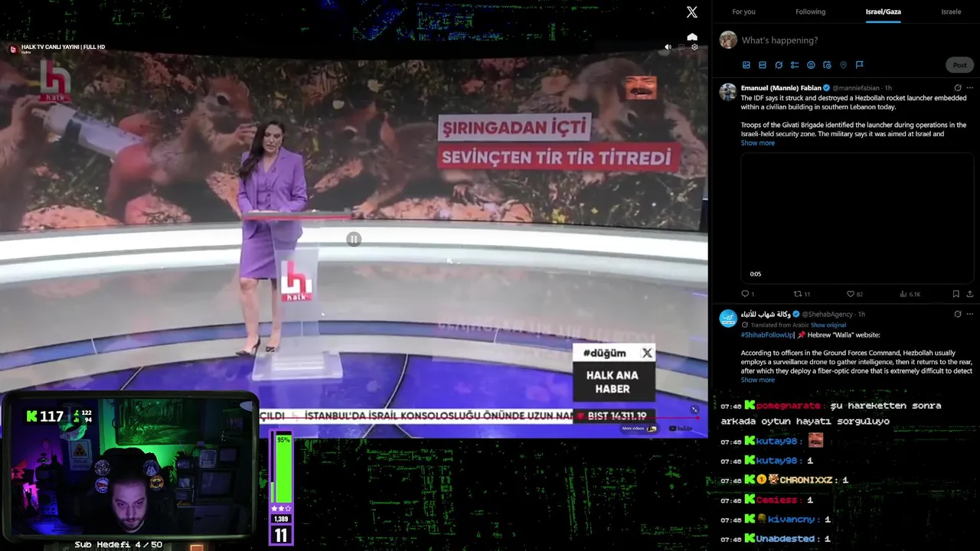Click the @manniefabian handle
The width and height of the screenshot is (980, 551).
(857, 88)
